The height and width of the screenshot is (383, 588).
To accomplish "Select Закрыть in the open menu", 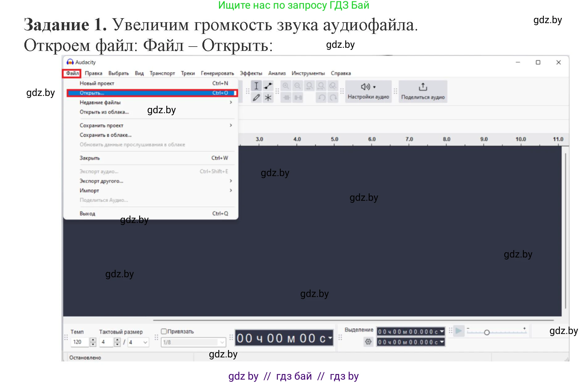I will 89,158.
